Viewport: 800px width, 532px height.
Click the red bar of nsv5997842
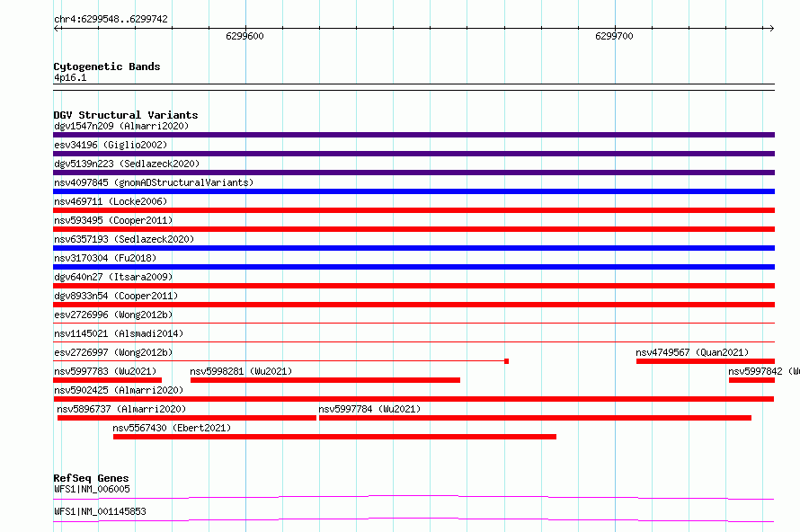click(x=751, y=380)
